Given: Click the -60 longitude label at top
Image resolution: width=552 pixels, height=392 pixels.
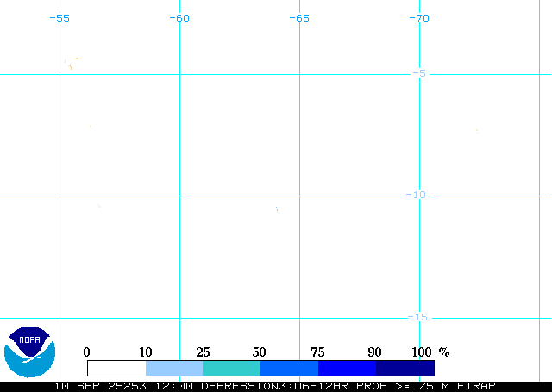Looking at the screenshot, I should click(x=179, y=18).
